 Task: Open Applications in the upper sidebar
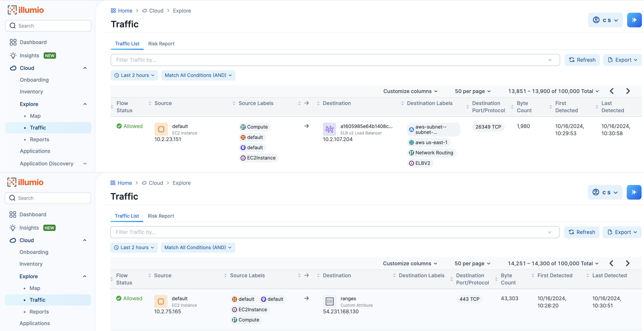coord(35,151)
